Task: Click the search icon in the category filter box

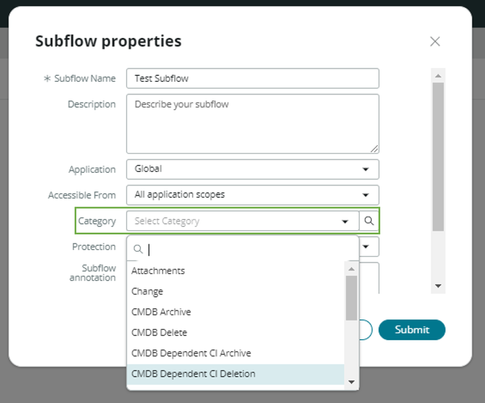Action: coord(138,249)
